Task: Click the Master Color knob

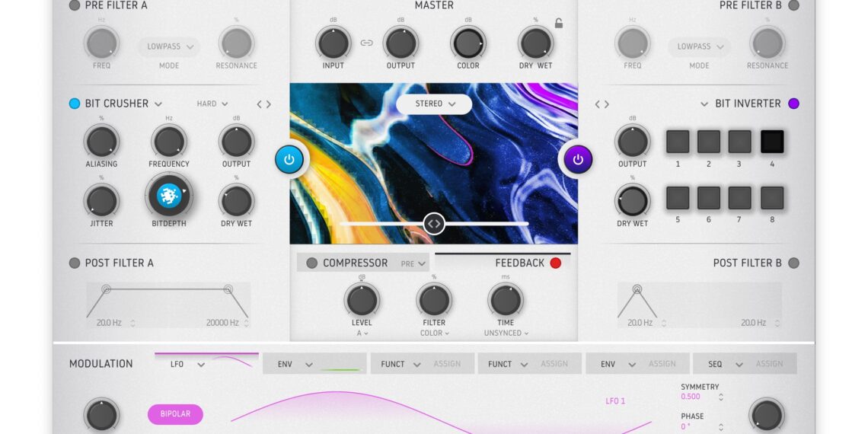Action: (468, 43)
